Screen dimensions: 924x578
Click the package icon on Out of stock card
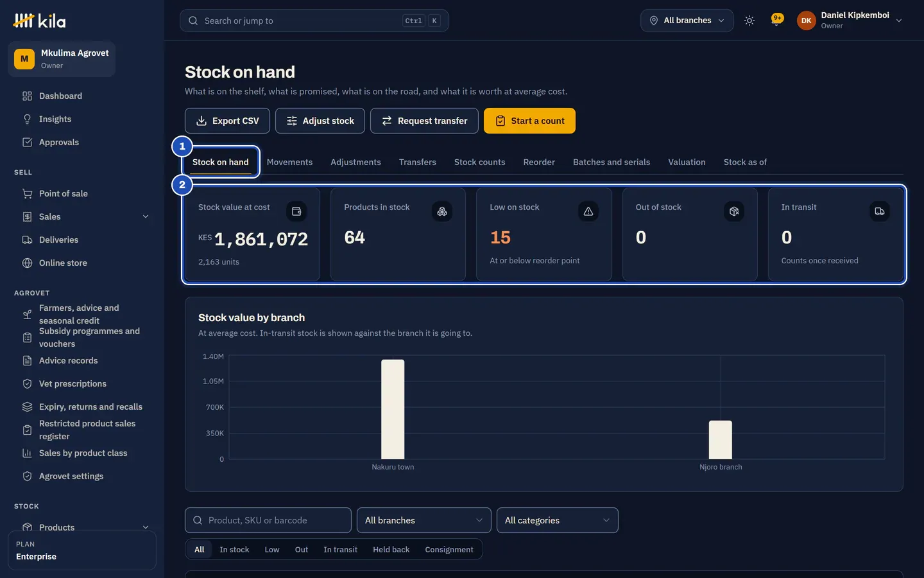coord(733,211)
